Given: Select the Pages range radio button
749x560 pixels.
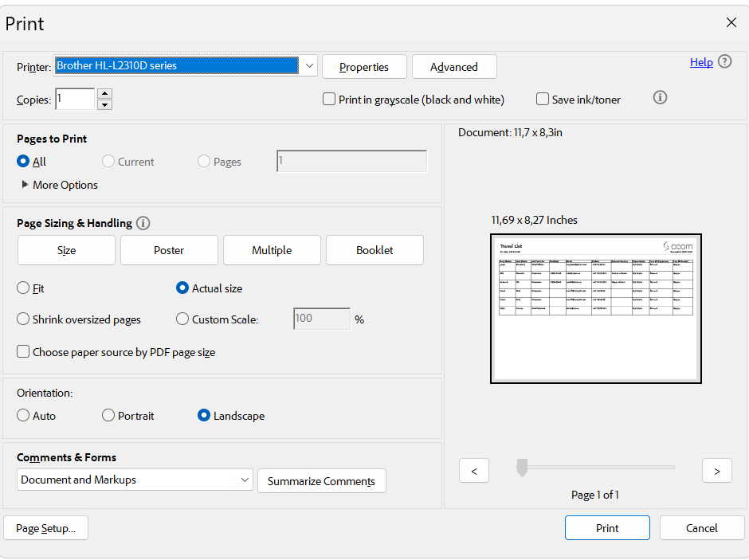Looking at the screenshot, I should pyautogui.click(x=203, y=162).
